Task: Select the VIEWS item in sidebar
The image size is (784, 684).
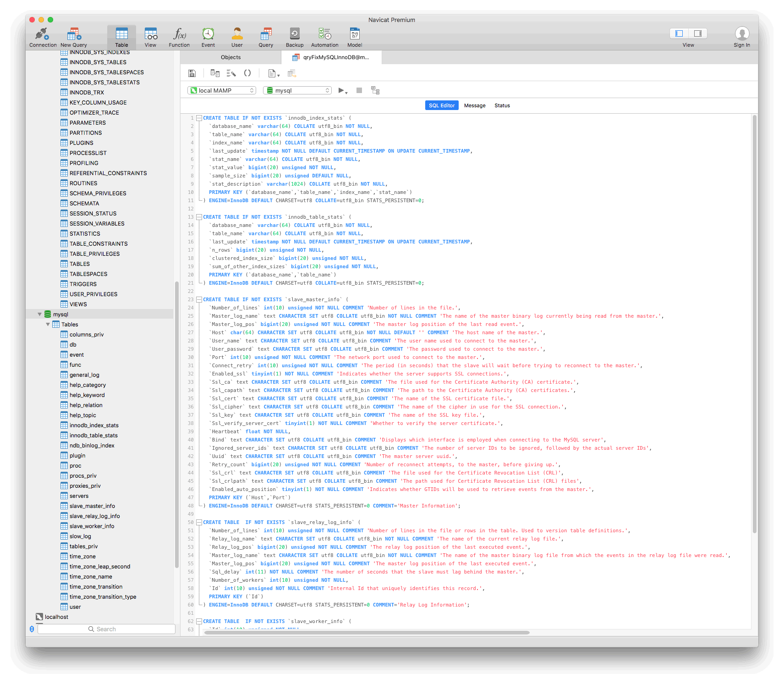Action: pos(78,304)
